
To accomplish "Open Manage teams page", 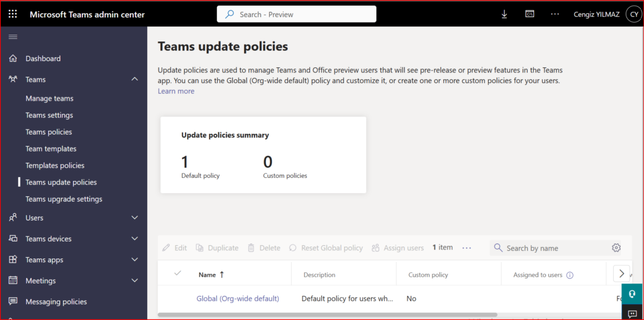I will [49, 99].
